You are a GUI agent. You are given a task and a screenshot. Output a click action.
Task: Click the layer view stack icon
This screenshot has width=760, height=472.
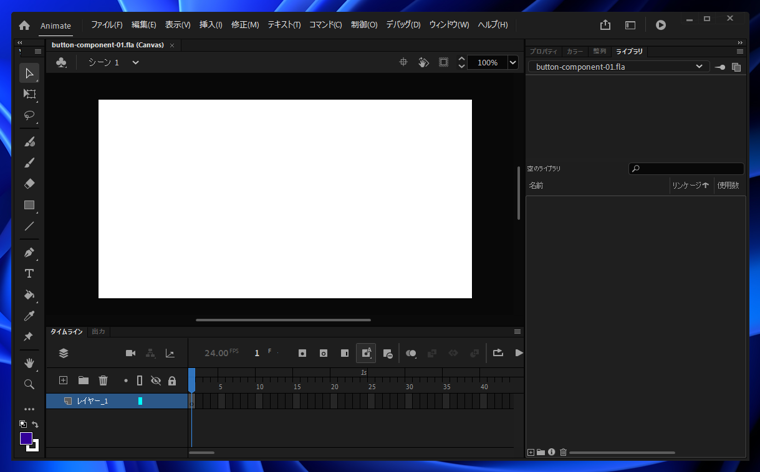pos(63,353)
